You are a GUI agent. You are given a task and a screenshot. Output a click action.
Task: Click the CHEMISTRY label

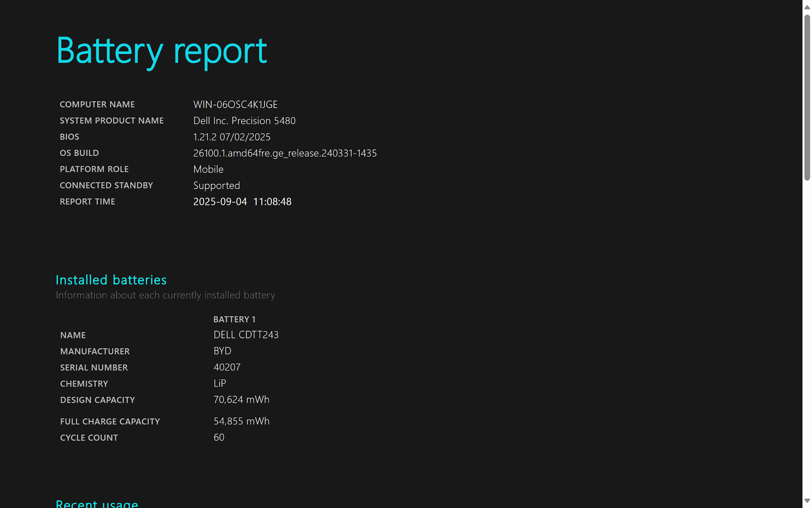84,384
